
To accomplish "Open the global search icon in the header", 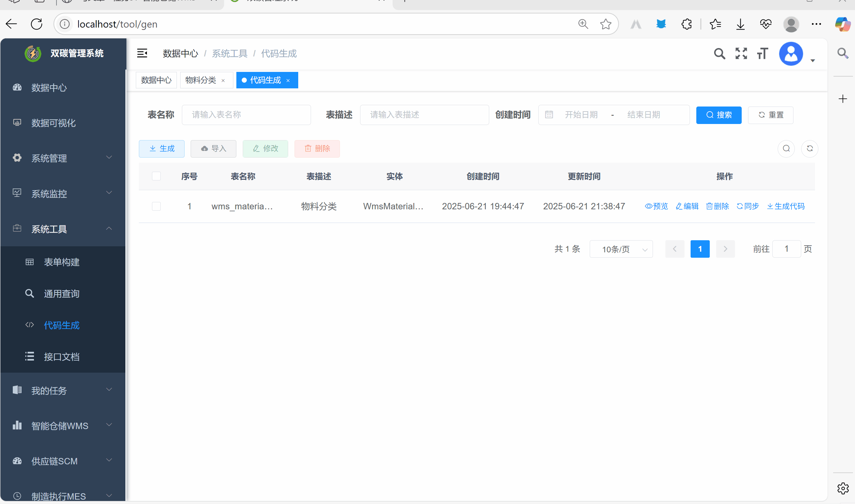I will 720,53.
